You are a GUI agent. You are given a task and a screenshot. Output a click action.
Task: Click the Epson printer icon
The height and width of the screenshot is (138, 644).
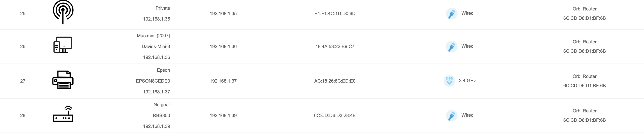(x=63, y=80)
